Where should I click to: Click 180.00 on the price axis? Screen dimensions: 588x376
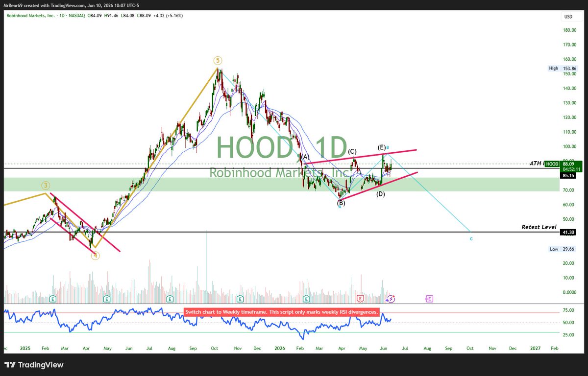pyautogui.click(x=568, y=30)
